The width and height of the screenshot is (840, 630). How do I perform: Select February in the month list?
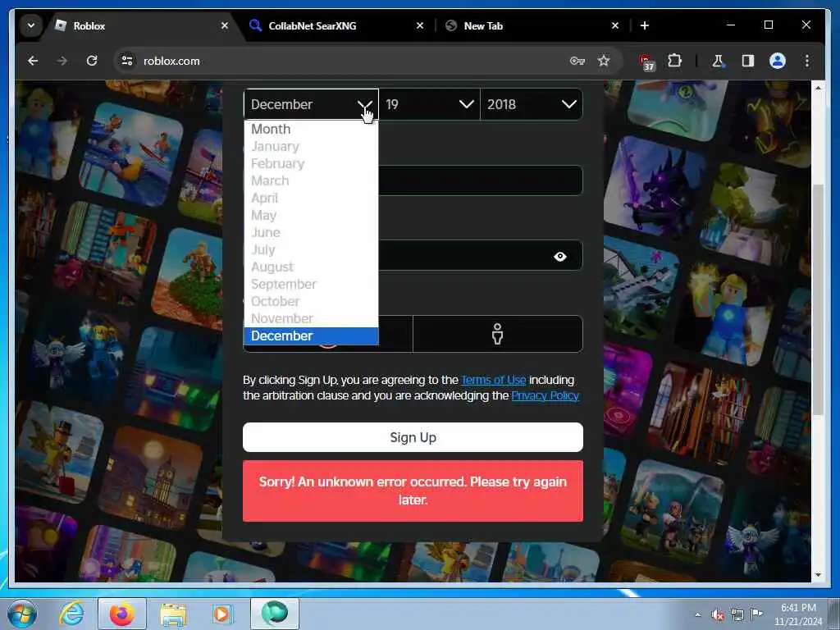click(x=311, y=163)
